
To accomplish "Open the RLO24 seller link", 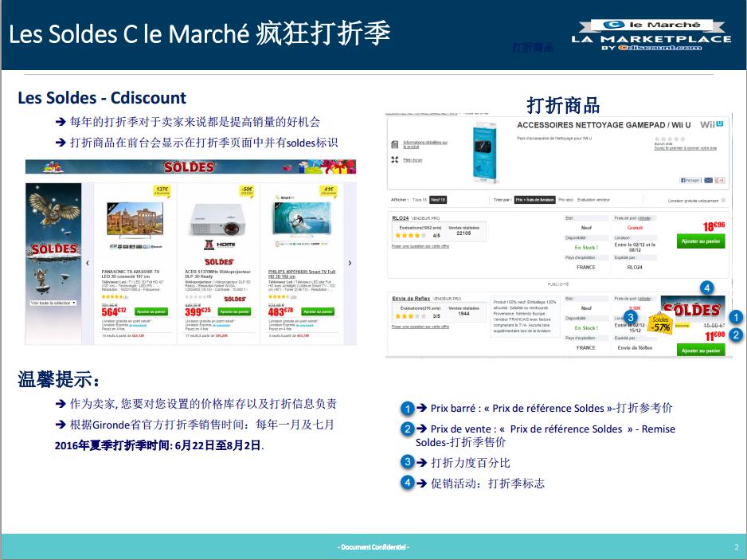I will click(x=400, y=217).
